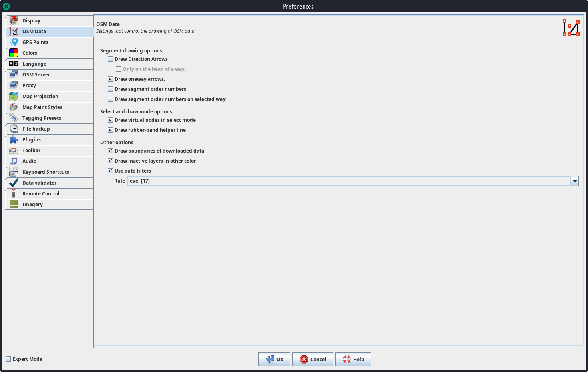Open the Keyboard Shortcuts tab

(x=49, y=172)
